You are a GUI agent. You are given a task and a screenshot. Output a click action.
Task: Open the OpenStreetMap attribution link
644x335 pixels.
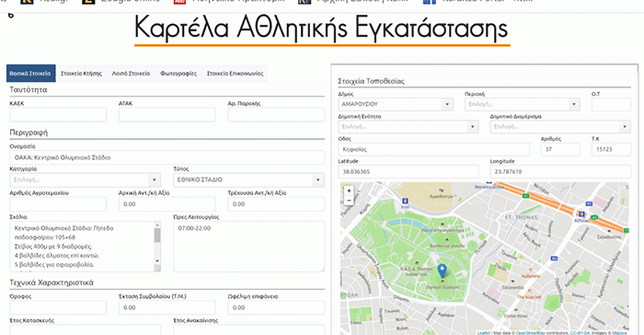[x=530, y=333]
